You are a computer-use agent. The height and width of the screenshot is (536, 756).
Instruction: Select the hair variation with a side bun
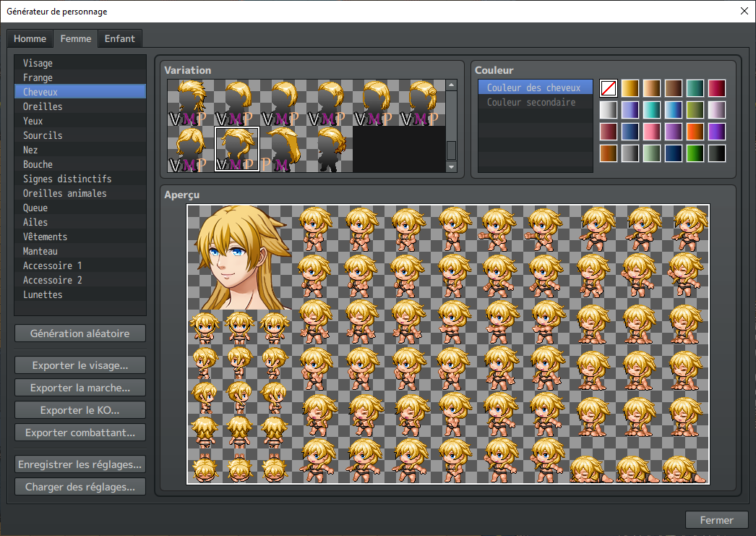(x=422, y=103)
